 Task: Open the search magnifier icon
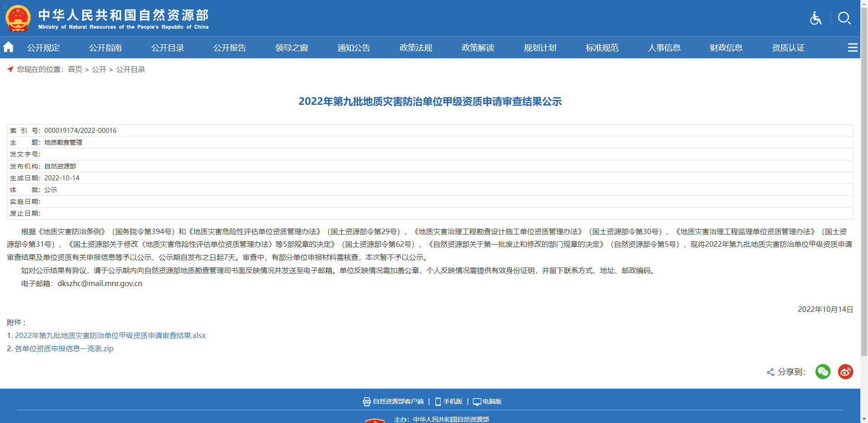844,19
